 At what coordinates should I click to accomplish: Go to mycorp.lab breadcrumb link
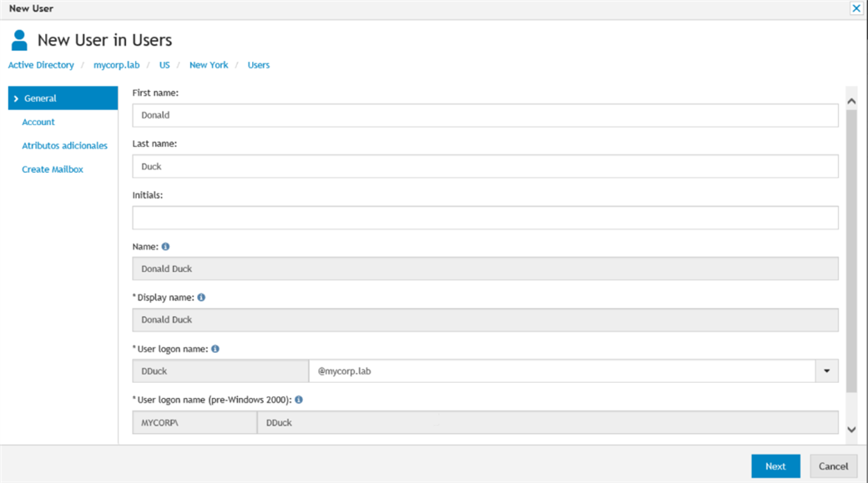point(116,65)
